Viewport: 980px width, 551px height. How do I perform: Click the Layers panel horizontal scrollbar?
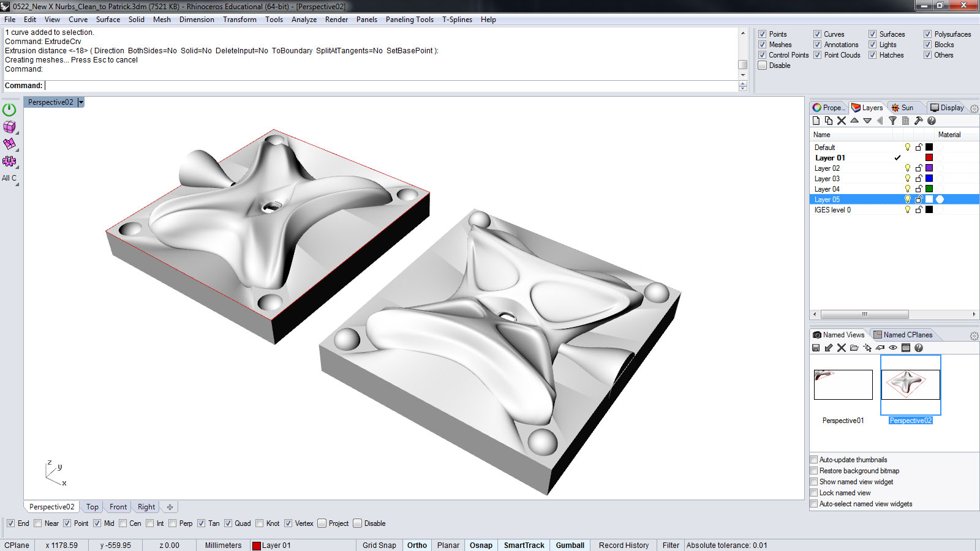pos(864,314)
